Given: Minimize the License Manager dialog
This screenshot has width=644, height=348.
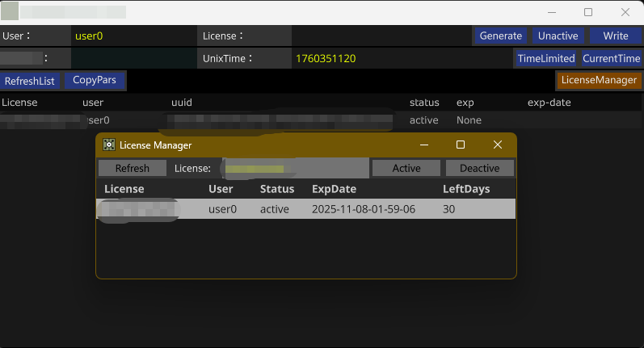Looking at the screenshot, I should (x=423, y=145).
